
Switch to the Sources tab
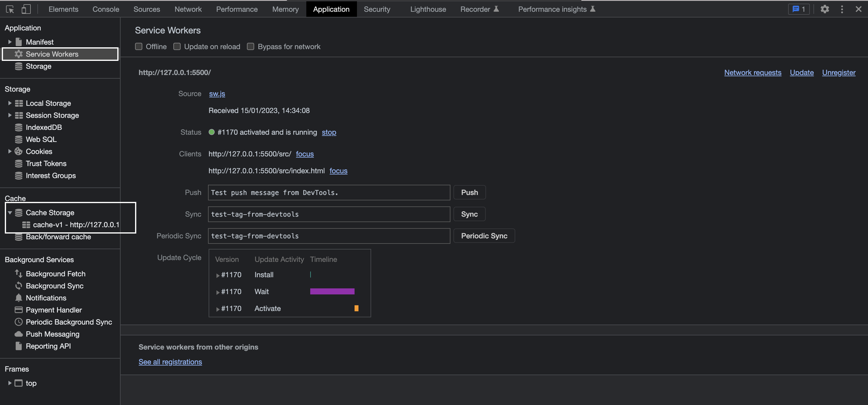click(147, 9)
